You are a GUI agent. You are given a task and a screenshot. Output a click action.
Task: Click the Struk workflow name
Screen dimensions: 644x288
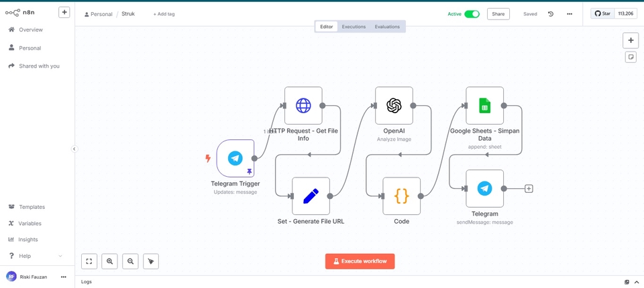(x=128, y=13)
